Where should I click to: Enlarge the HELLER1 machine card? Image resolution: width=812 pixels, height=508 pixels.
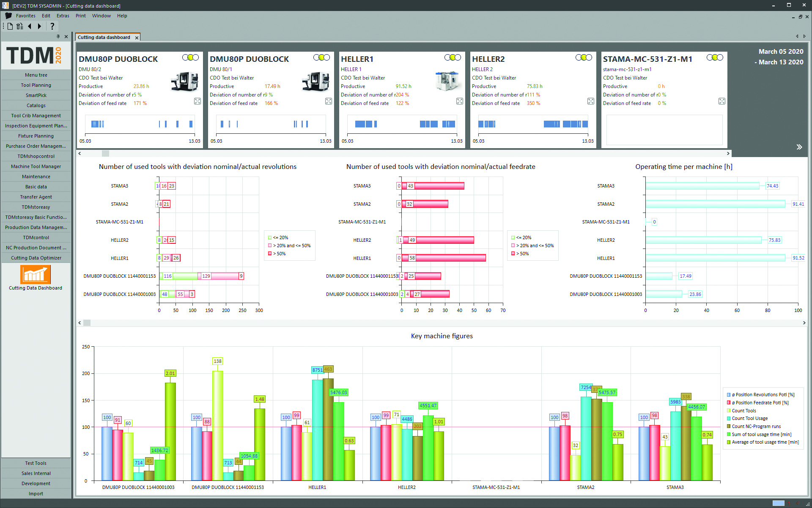(x=460, y=101)
